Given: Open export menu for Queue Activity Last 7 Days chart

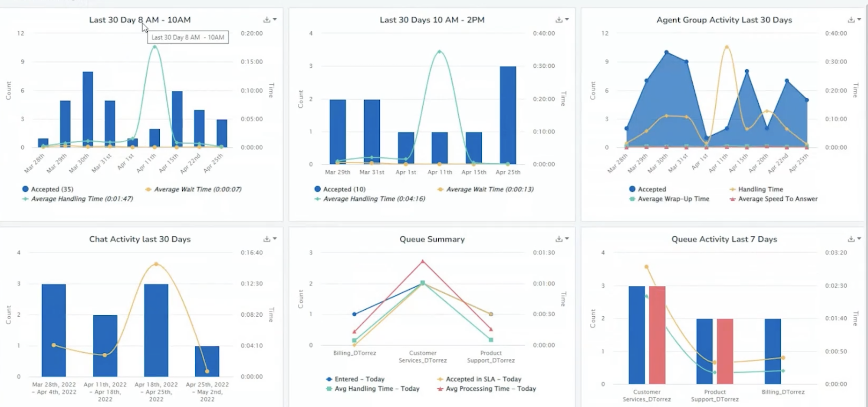Looking at the screenshot, I should pos(854,239).
